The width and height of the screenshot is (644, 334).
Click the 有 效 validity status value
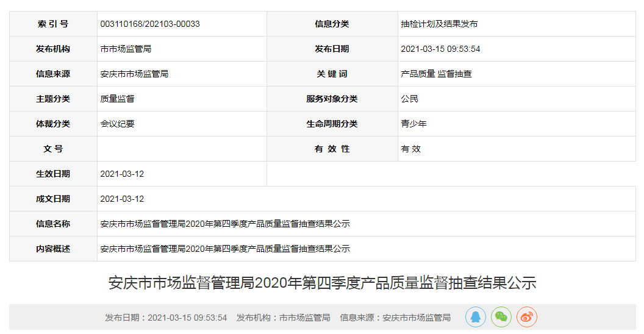coord(410,149)
